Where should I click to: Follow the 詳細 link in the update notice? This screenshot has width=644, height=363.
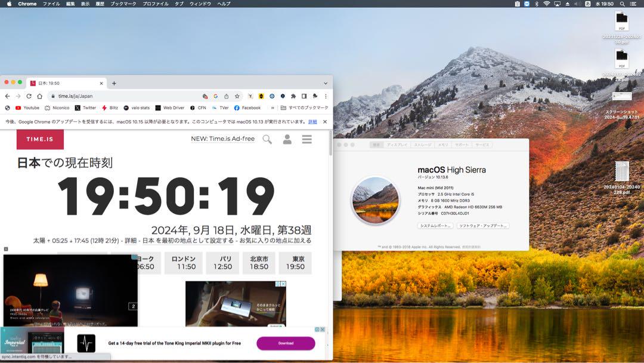coord(312,122)
